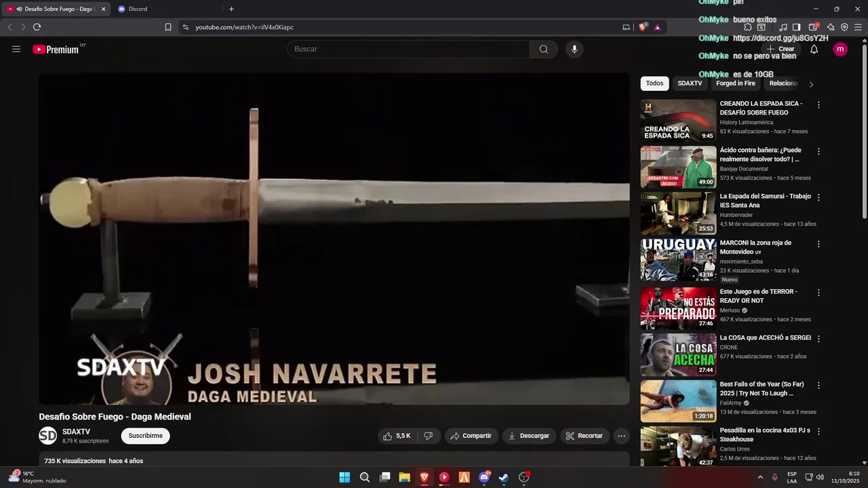Open options for Ácido contra bañera video

click(818, 151)
